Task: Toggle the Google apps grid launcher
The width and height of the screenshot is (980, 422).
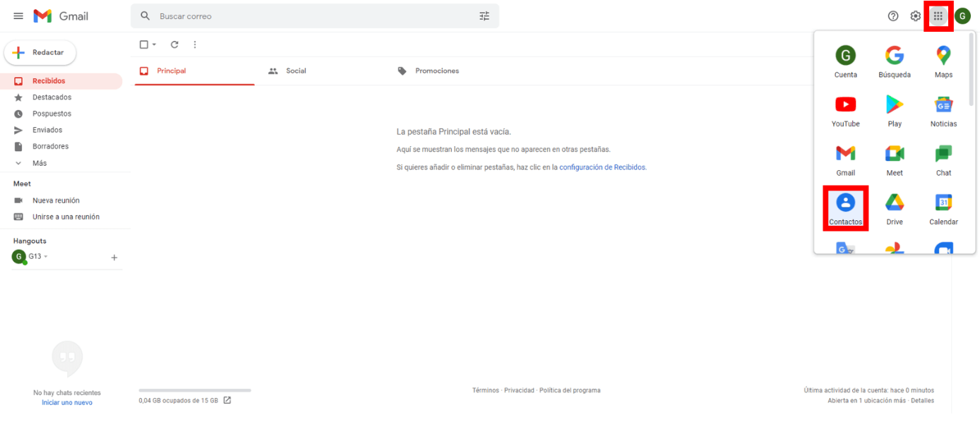Action: [938, 16]
